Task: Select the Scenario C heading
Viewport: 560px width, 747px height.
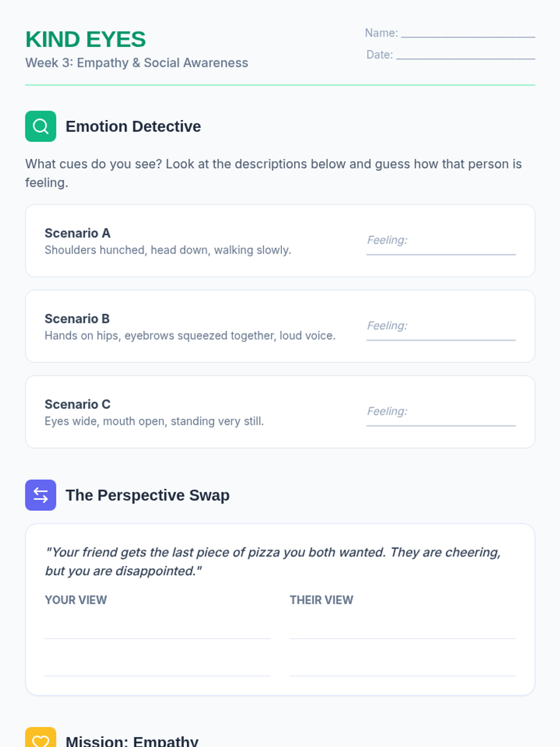Action: click(x=77, y=404)
